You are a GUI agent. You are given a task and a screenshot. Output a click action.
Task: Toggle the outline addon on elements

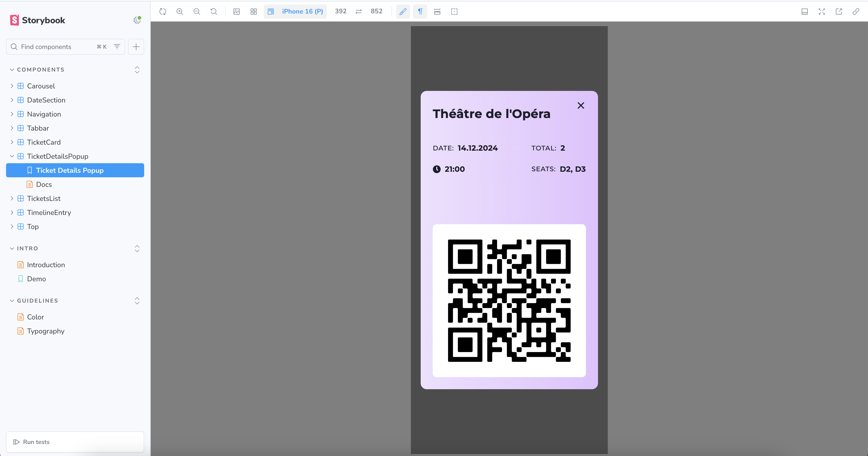[x=454, y=12]
